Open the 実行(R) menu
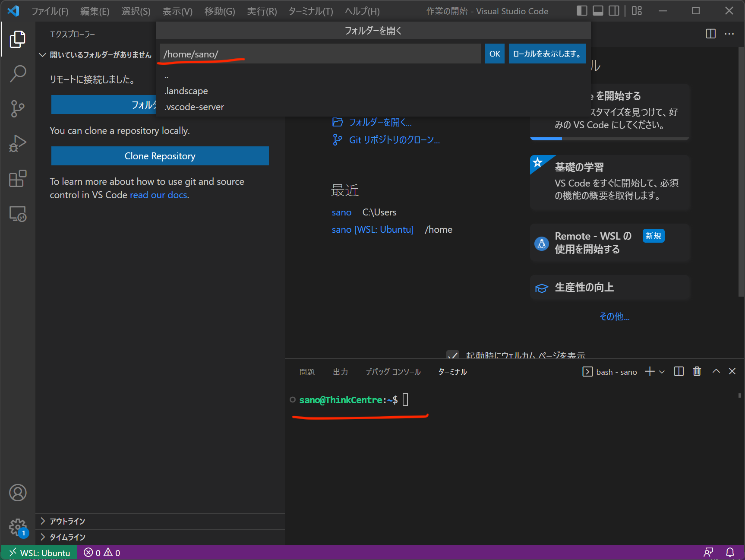The width and height of the screenshot is (745, 560). (262, 11)
